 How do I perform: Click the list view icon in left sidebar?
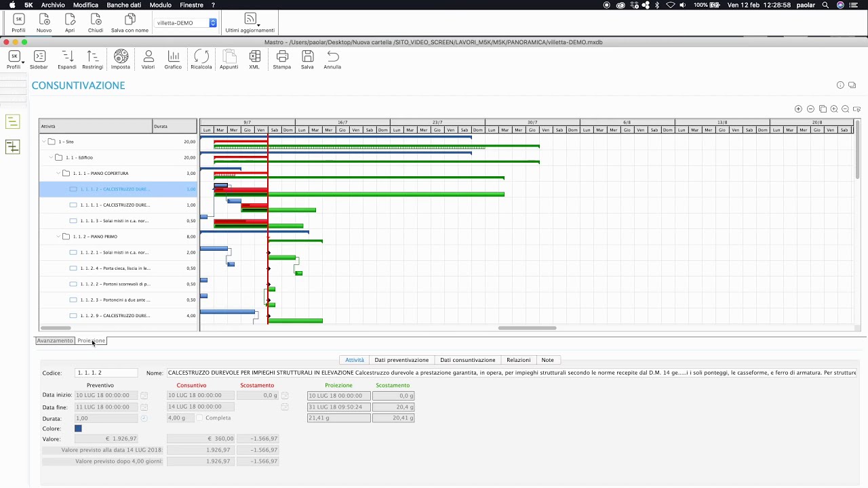pos(12,122)
